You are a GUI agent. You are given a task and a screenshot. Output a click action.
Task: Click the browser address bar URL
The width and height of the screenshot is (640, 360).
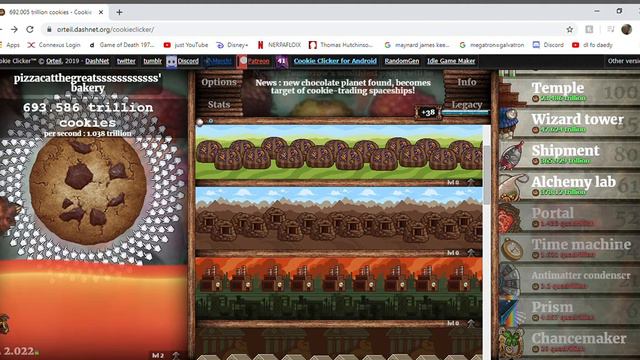pyautogui.click(x=105, y=29)
